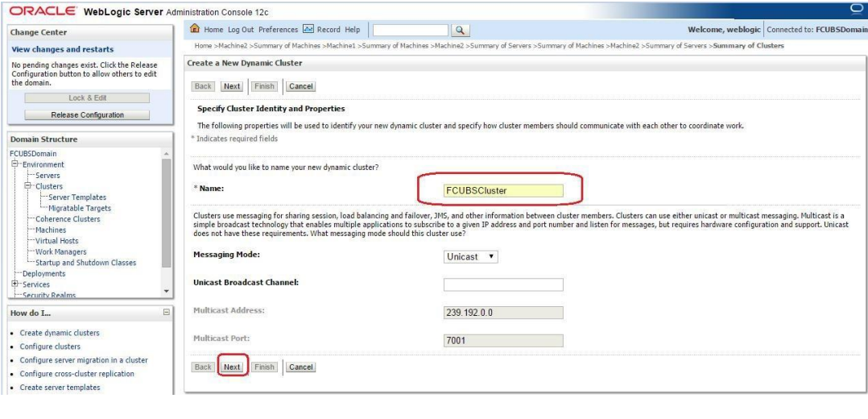Open Configure clusters help link
The height and width of the screenshot is (419, 868).
pos(50,347)
